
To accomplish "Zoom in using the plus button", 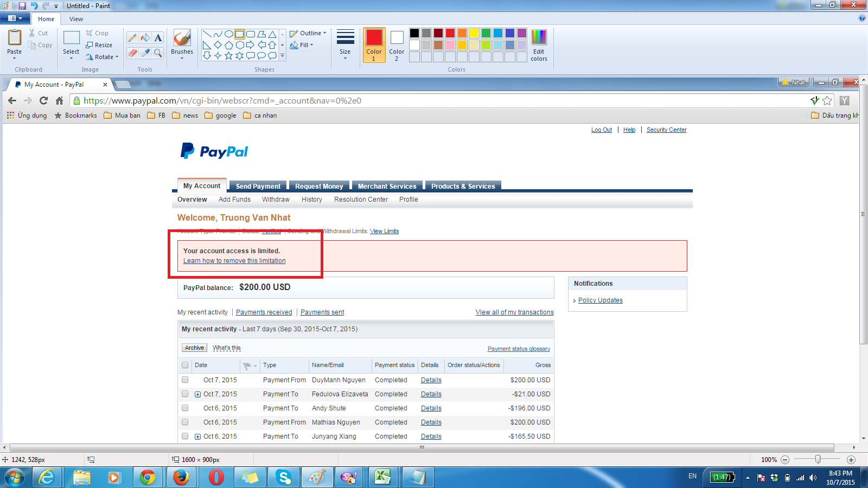I will (x=851, y=460).
